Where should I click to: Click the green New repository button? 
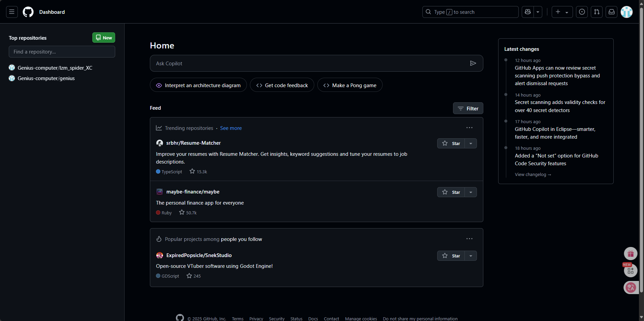click(104, 38)
